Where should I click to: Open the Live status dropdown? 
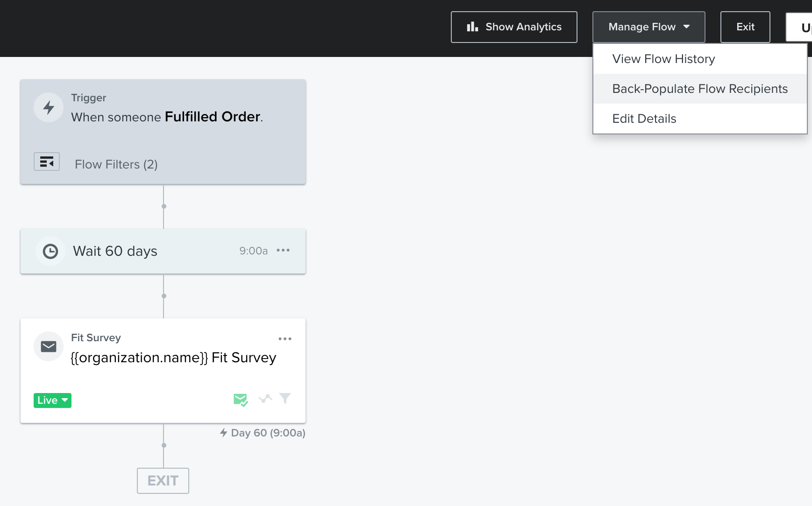[x=52, y=401]
